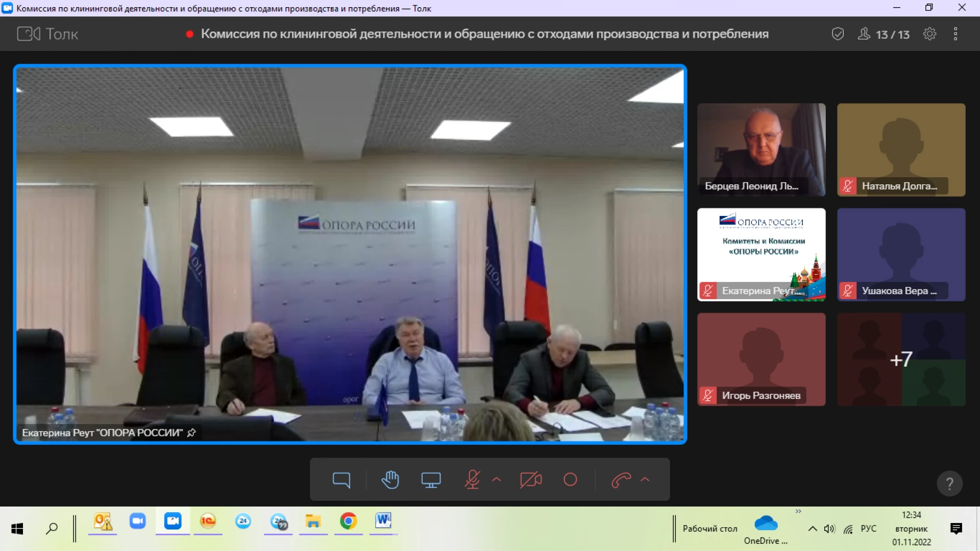Show participants list 13 / 13
The image size is (980, 551).
coord(884,34)
